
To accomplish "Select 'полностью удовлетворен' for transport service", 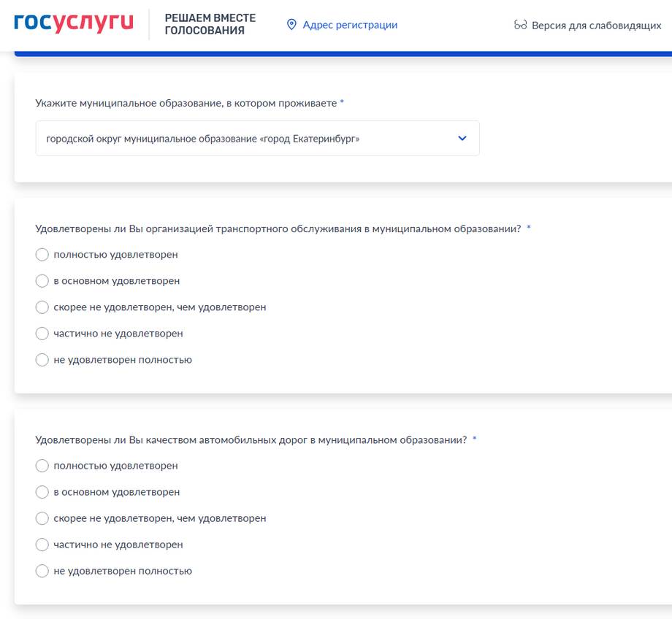I will click(42, 255).
